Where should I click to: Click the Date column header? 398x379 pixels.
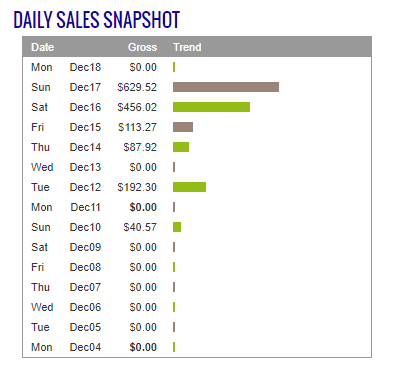click(42, 47)
